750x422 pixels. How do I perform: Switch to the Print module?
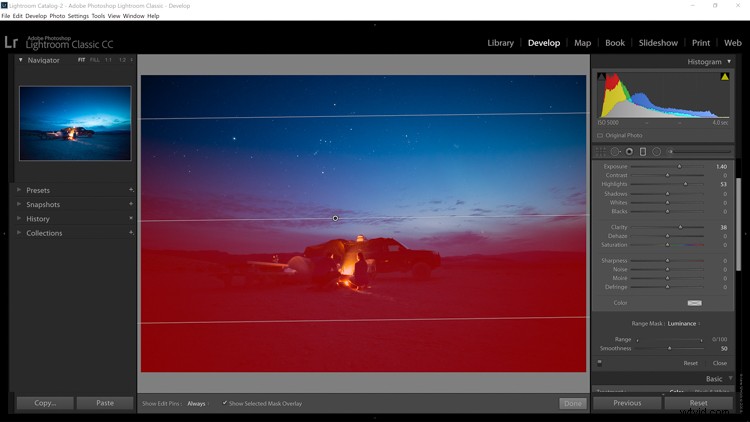(x=701, y=43)
